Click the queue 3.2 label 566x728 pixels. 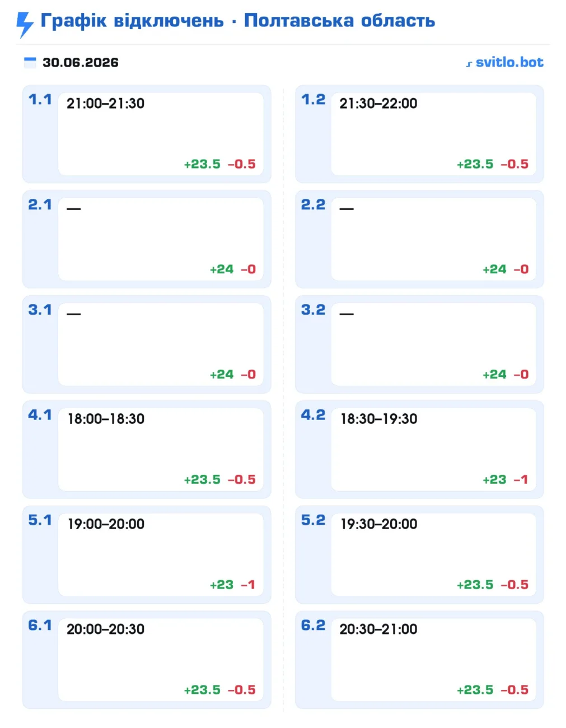[313, 310]
